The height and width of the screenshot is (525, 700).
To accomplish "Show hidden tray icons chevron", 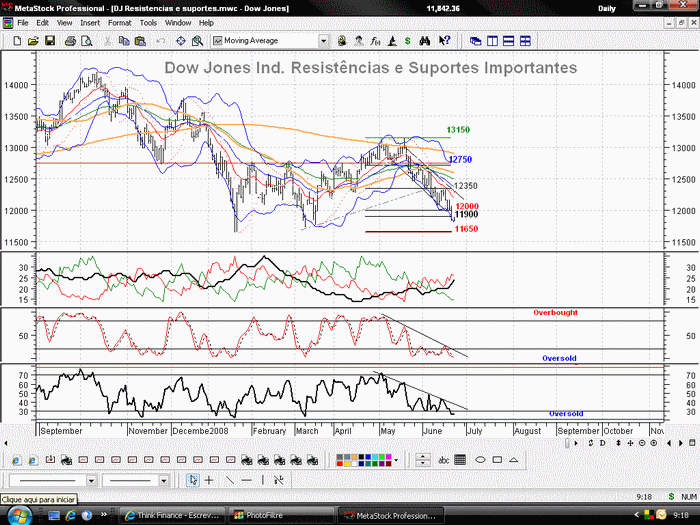I will (636, 515).
